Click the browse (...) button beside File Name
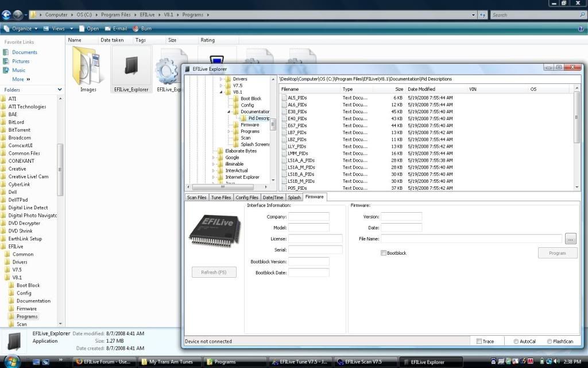The width and height of the screenshot is (588, 368). pos(570,239)
